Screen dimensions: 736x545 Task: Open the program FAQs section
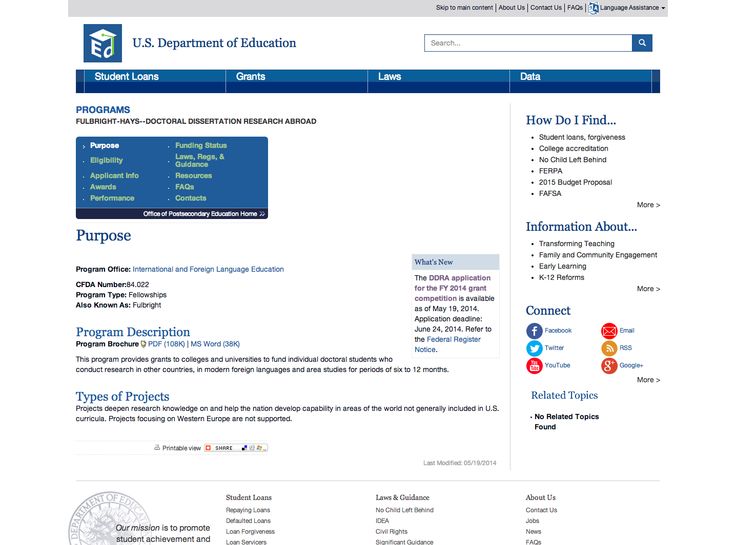(184, 187)
